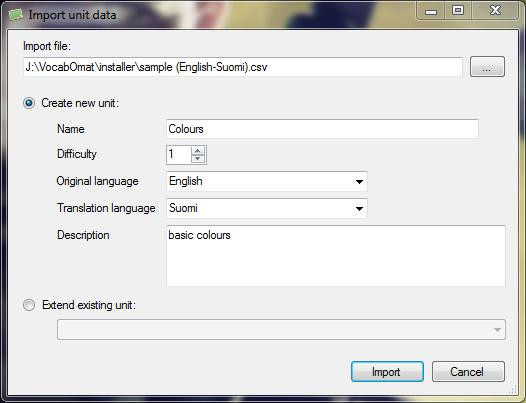Image resolution: width=526 pixels, height=403 pixels.
Task: Minimize the Import unit data window
Action: pyautogui.click(x=431, y=11)
